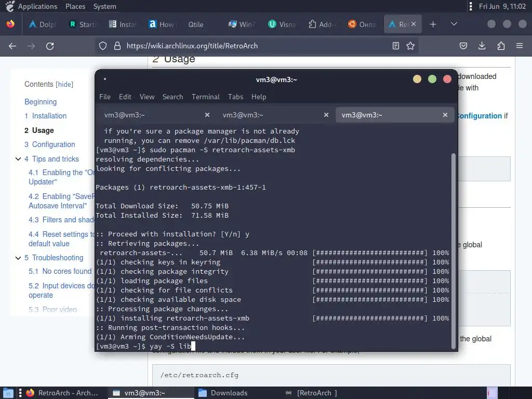
Task: Open the Pocket save icon
Action: (x=463, y=46)
